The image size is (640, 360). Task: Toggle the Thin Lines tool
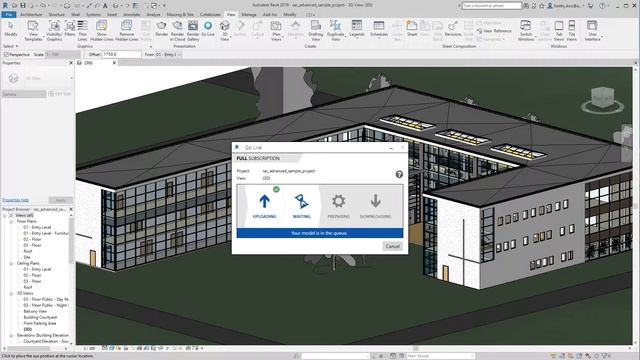click(82, 31)
